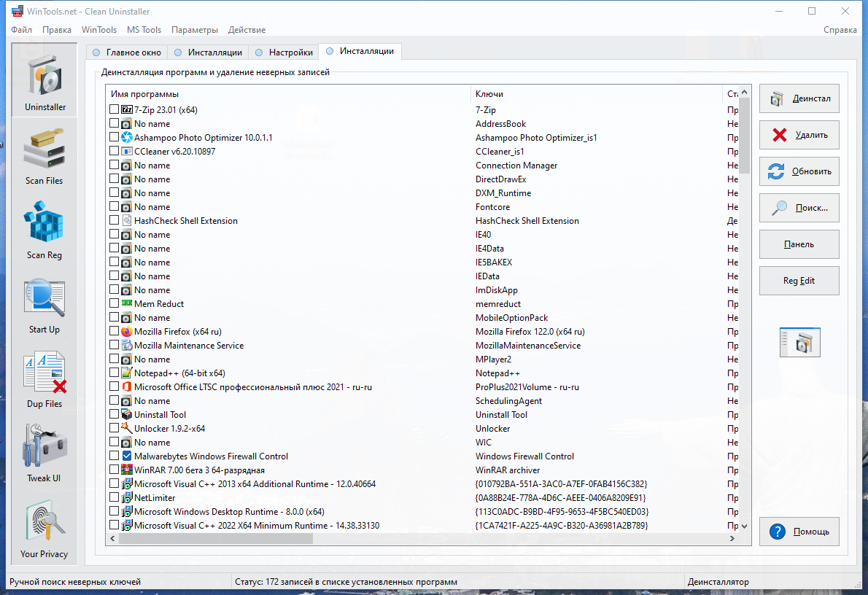Image resolution: width=868 pixels, height=595 pixels.
Task: Enable the Mozilla Firefox (x64 ru) checkbox
Action: pos(114,330)
